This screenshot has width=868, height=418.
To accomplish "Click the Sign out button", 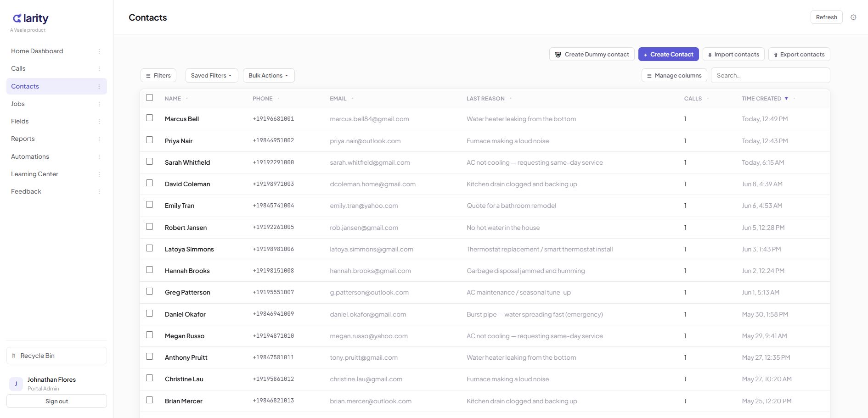I will pos(56,401).
